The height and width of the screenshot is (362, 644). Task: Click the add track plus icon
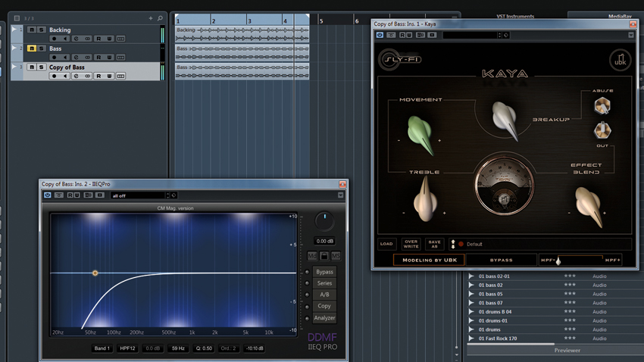(151, 18)
